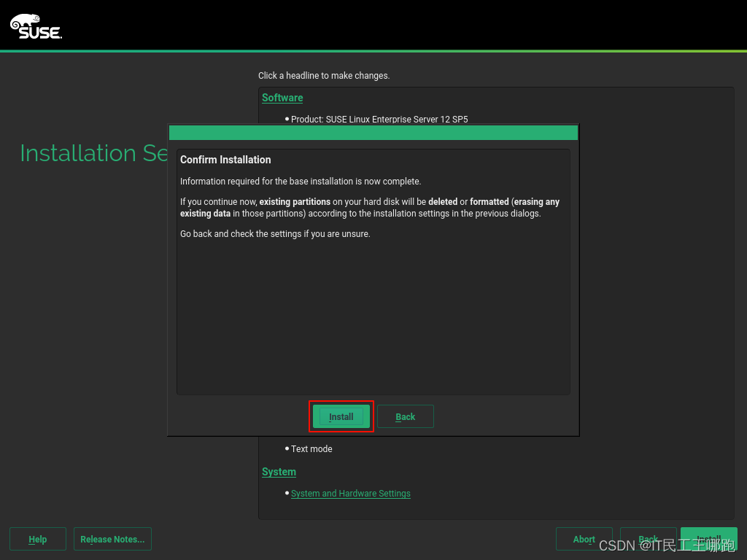Select the Confirm Installation dialog heading
The image size is (747, 560).
[225, 159]
